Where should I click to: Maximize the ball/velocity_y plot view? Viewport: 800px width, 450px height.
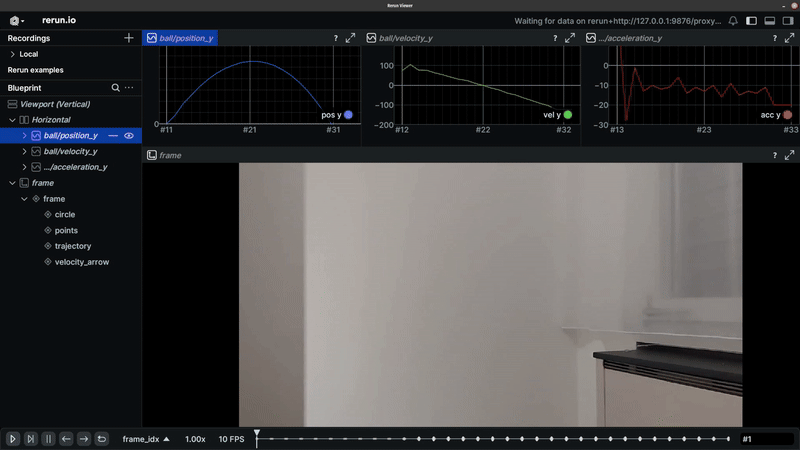[570, 38]
